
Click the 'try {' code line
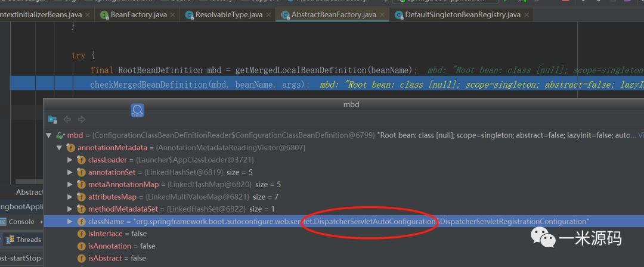tap(84, 55)
